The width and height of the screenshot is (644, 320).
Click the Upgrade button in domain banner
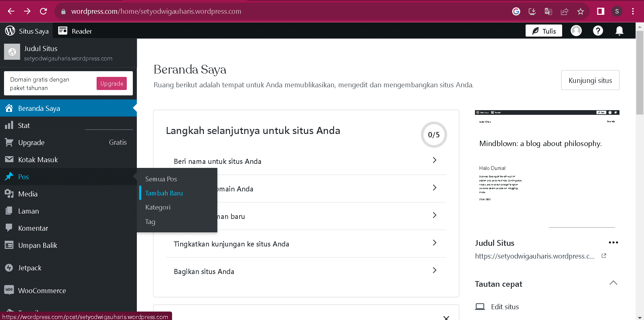tap(112, 83)
